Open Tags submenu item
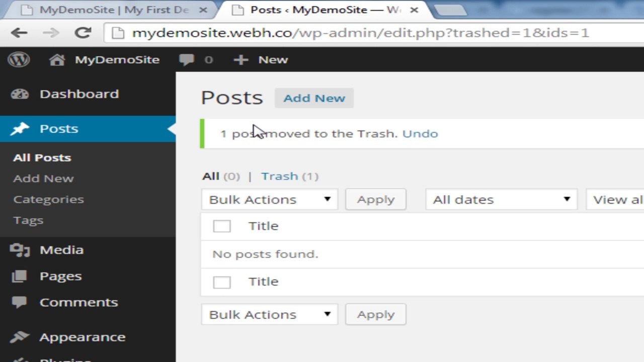Viewport: 644px width, 362px height. point(28,220)
